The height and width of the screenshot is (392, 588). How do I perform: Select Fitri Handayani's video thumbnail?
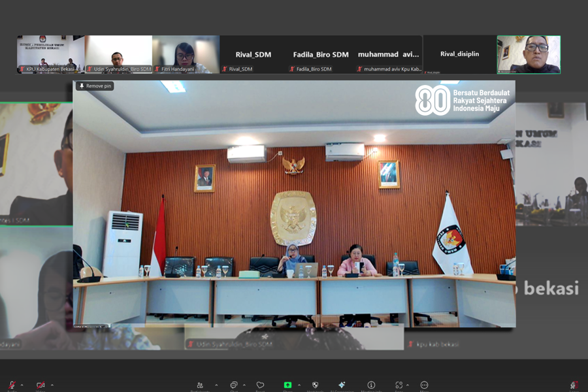point(186,54)
